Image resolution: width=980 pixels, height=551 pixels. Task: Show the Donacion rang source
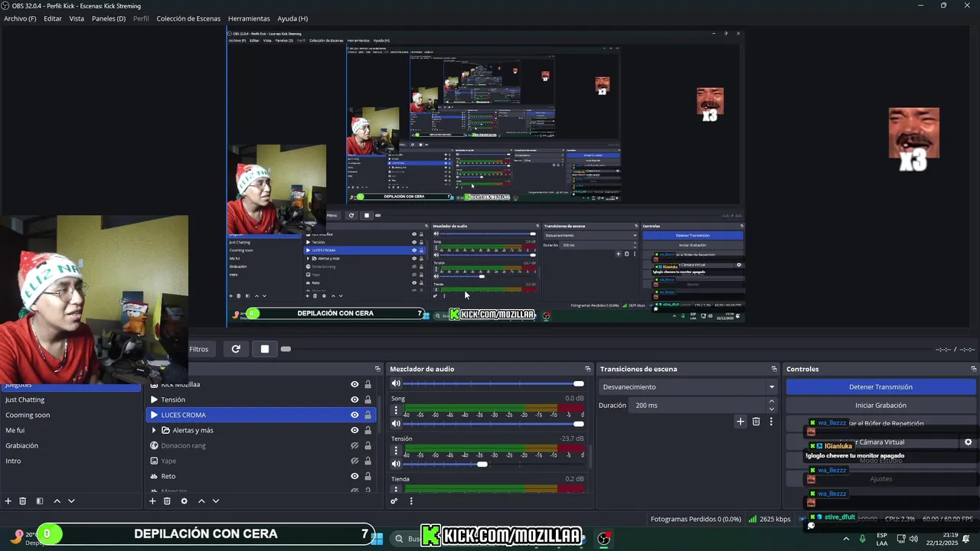(354, 445)
